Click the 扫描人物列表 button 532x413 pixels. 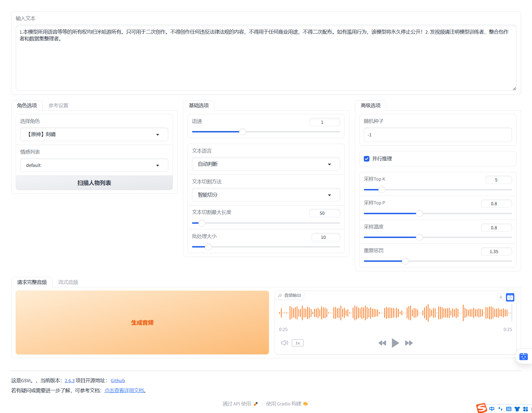click(x=94, y=183)
